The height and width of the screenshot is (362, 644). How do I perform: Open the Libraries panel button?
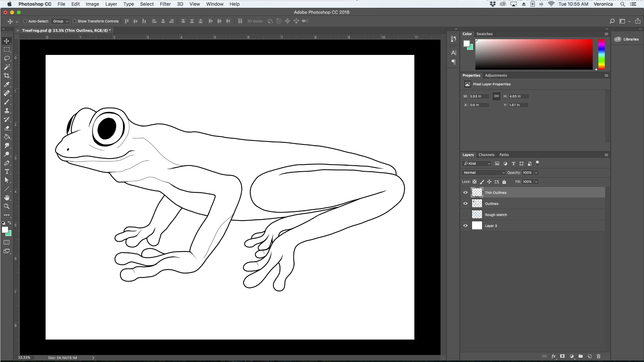[x=627, y=39]
